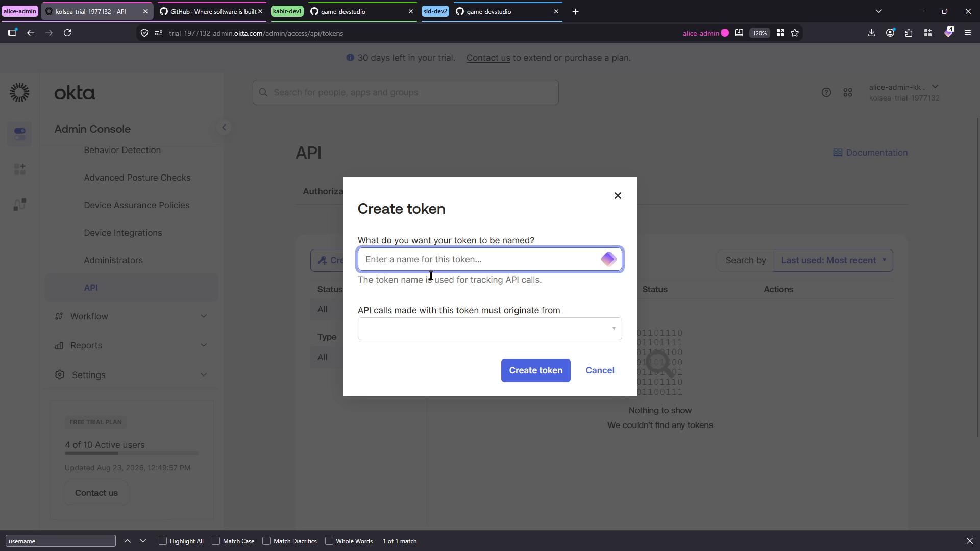Viewport: 980px width, 551px height.
Task: Click the find bar text field with username
Action: click(x=61, y=541)
